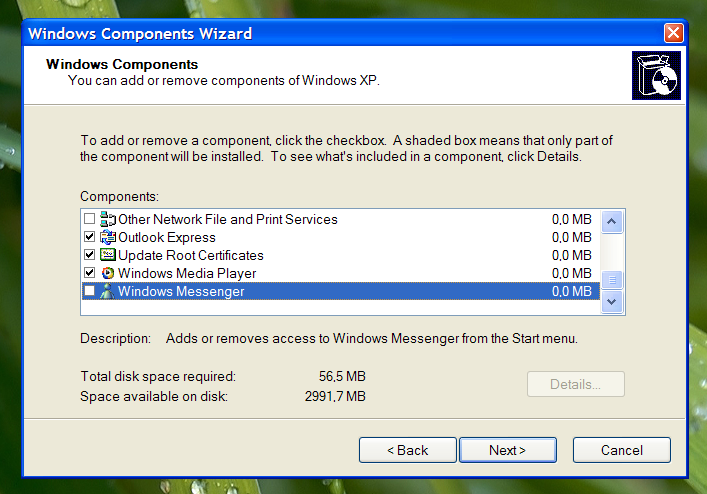Click the disabled Details button

coord(576,384)
